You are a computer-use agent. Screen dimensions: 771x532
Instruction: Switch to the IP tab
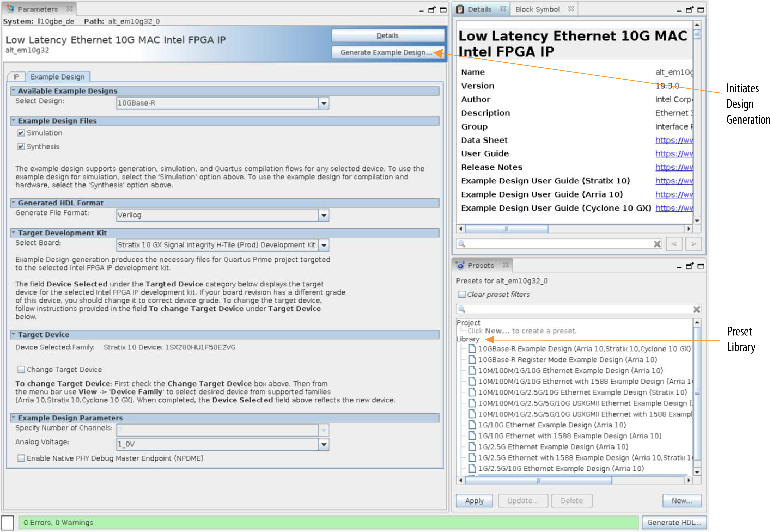pos(16,77)
